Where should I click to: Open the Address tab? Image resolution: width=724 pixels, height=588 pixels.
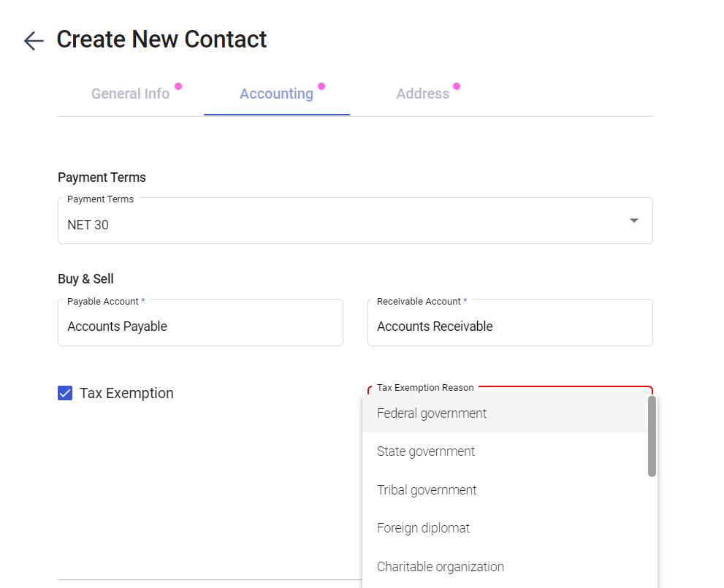(x=422, y=94)
